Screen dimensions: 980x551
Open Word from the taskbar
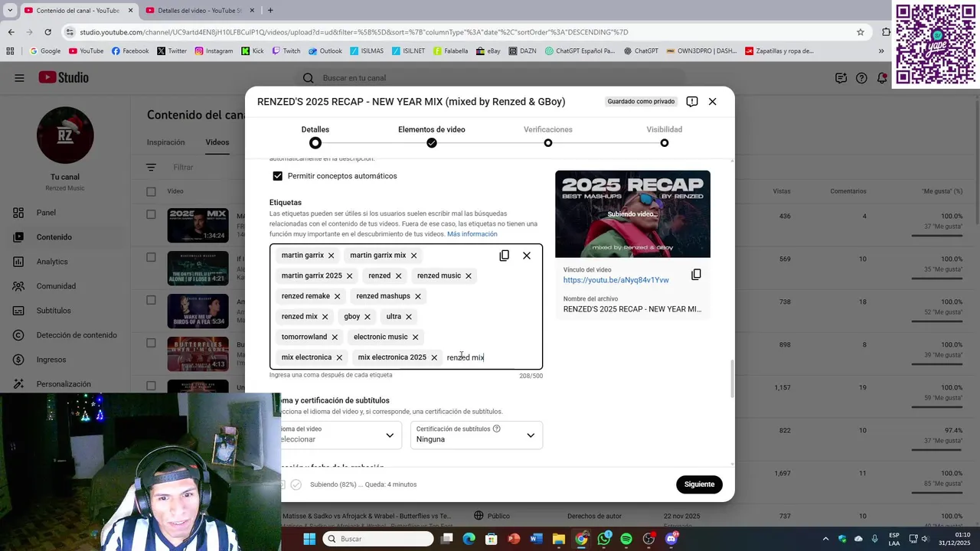536,539
